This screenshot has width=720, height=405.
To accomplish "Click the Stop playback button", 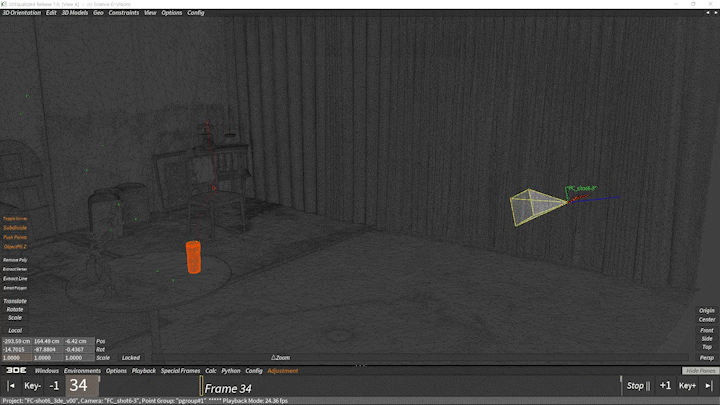I will pos(638,386).
